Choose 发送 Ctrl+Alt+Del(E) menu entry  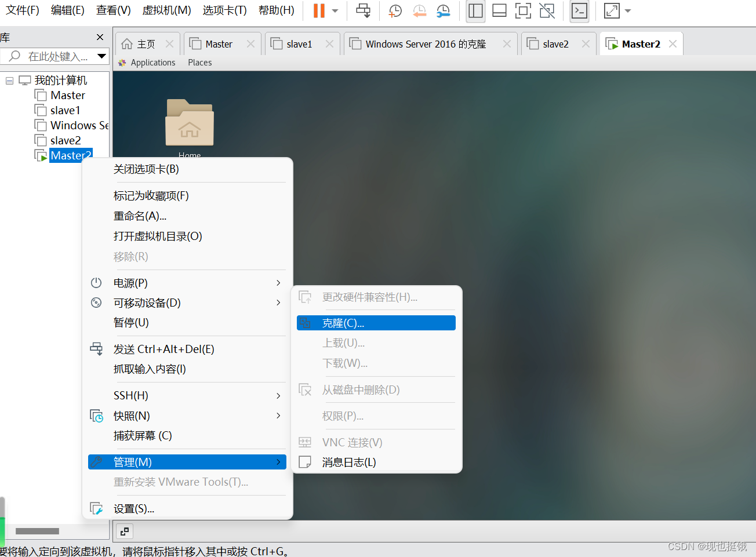(x=187, y=349)
